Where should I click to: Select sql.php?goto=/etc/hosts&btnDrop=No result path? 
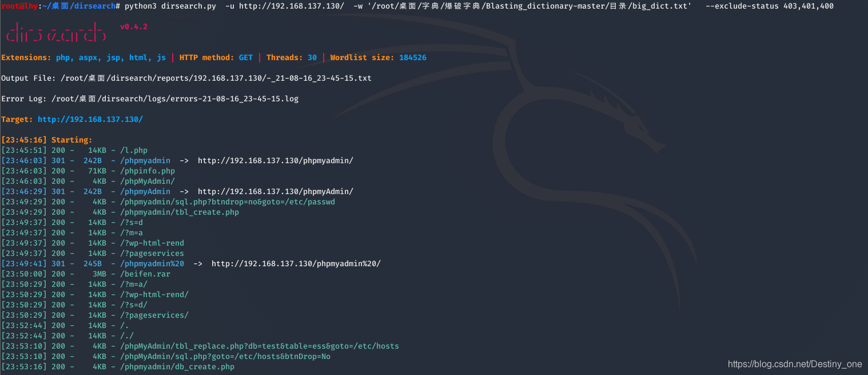point(225,356)
